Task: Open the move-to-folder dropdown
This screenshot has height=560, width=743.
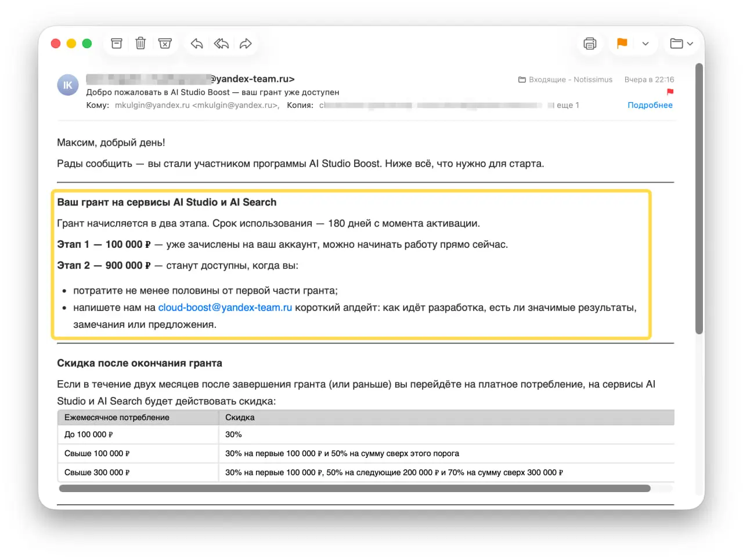Action: [x=682, y=44]
